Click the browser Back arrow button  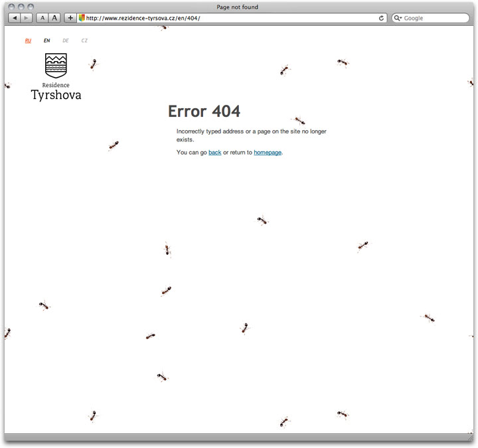(x=15, y=18)
